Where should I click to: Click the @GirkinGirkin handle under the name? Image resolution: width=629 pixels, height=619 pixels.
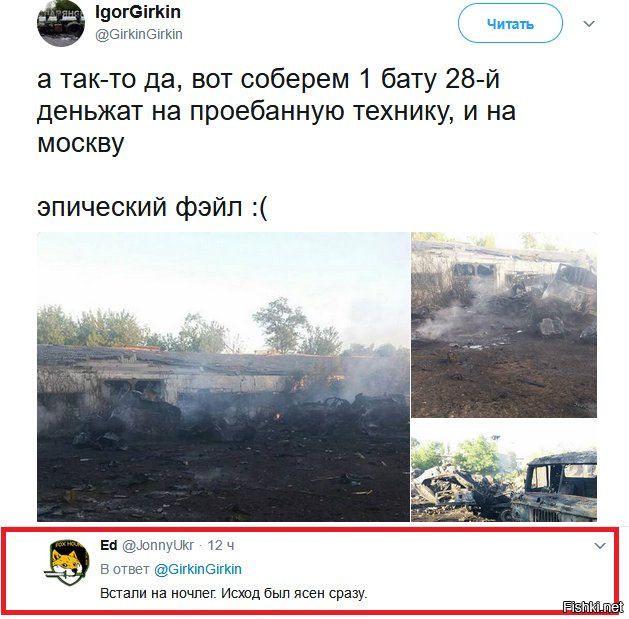point(139,35)
